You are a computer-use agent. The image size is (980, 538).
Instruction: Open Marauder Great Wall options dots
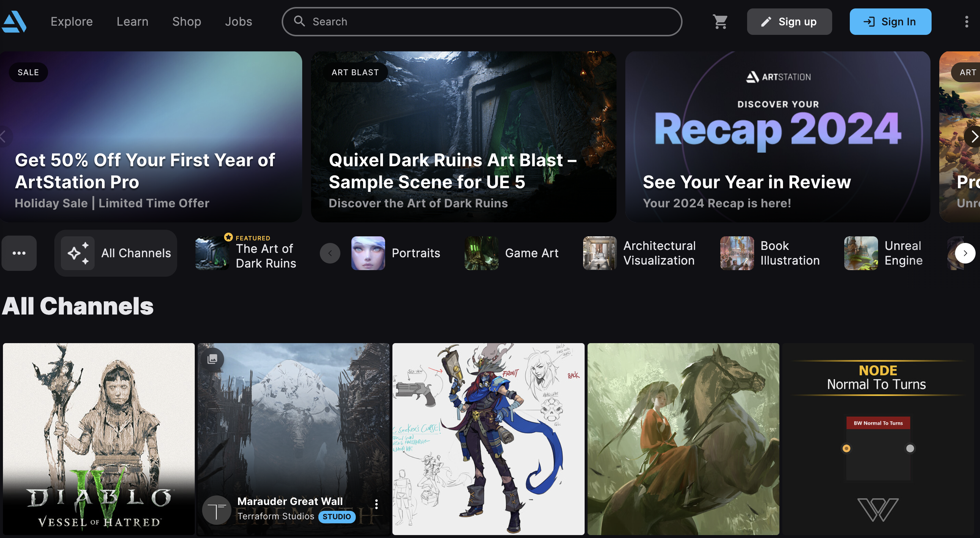tap(376, 505)
